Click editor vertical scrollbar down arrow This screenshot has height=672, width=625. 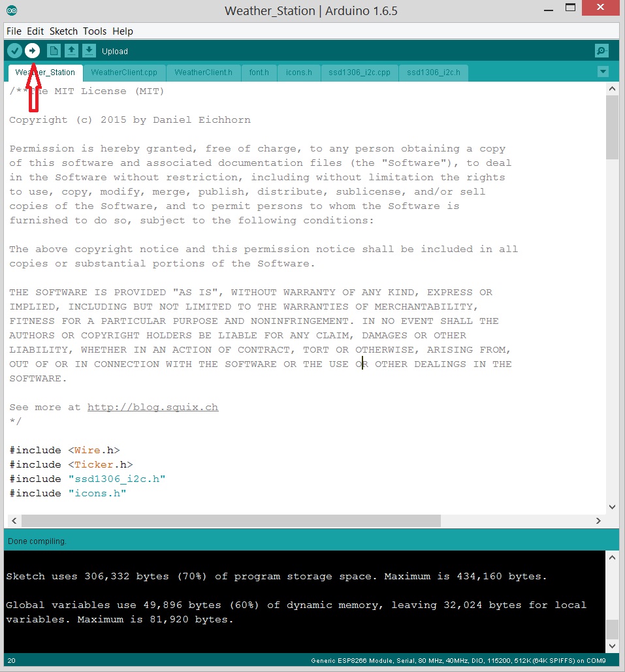click(x=612, y=507)
